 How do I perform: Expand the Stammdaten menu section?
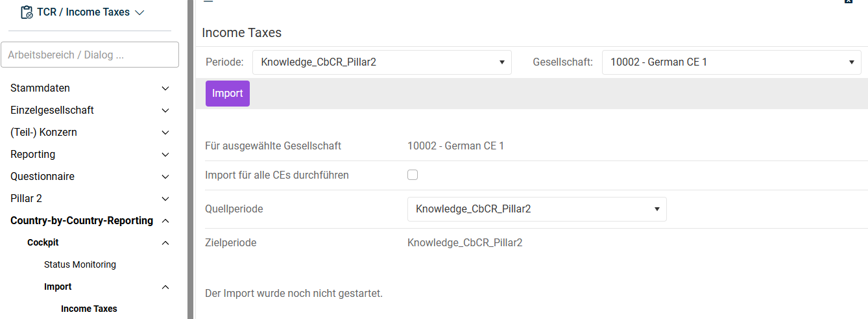click(90, 88)
